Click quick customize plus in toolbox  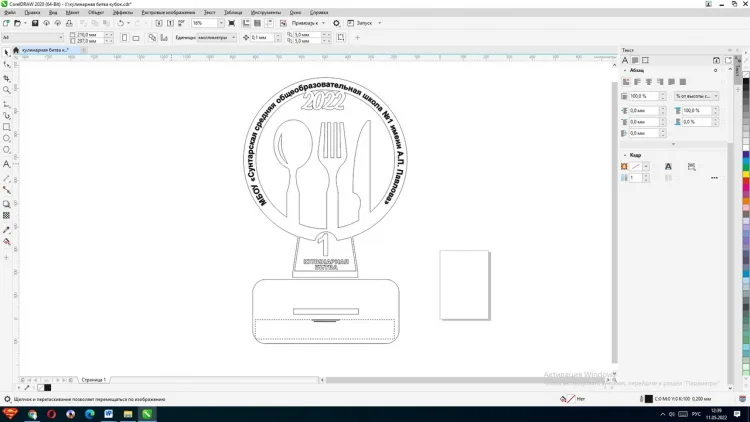click(6, 257)
